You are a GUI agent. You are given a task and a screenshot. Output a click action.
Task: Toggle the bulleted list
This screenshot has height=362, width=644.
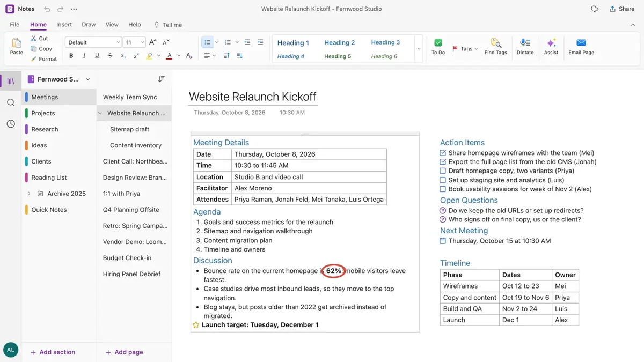tap(207, 42)
